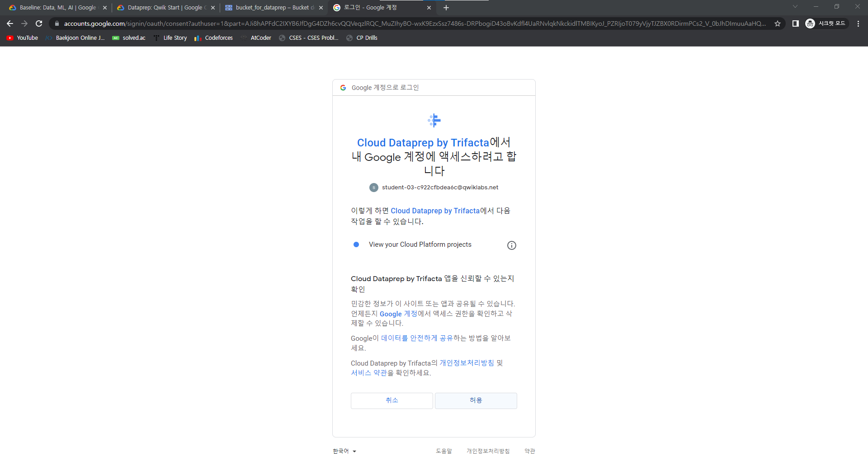Bookmark this page with the star icon
868x470 pixels.
[x=778, y=23]
